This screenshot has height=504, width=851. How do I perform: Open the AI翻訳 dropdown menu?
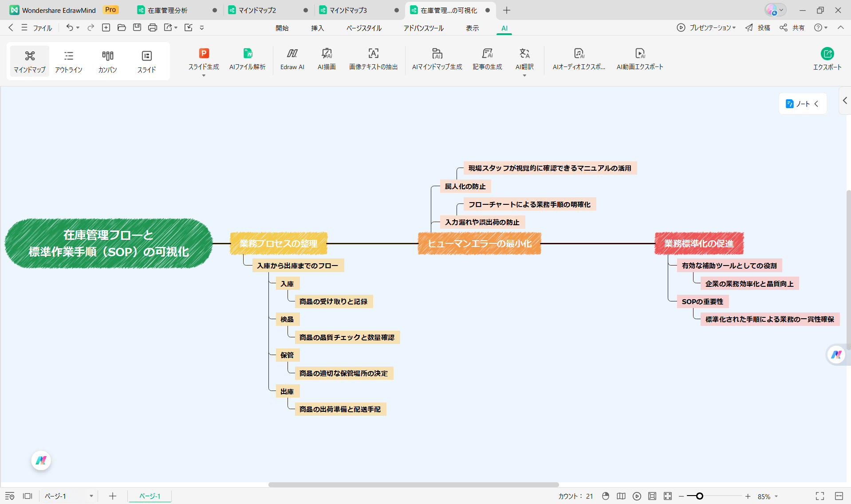524,76
